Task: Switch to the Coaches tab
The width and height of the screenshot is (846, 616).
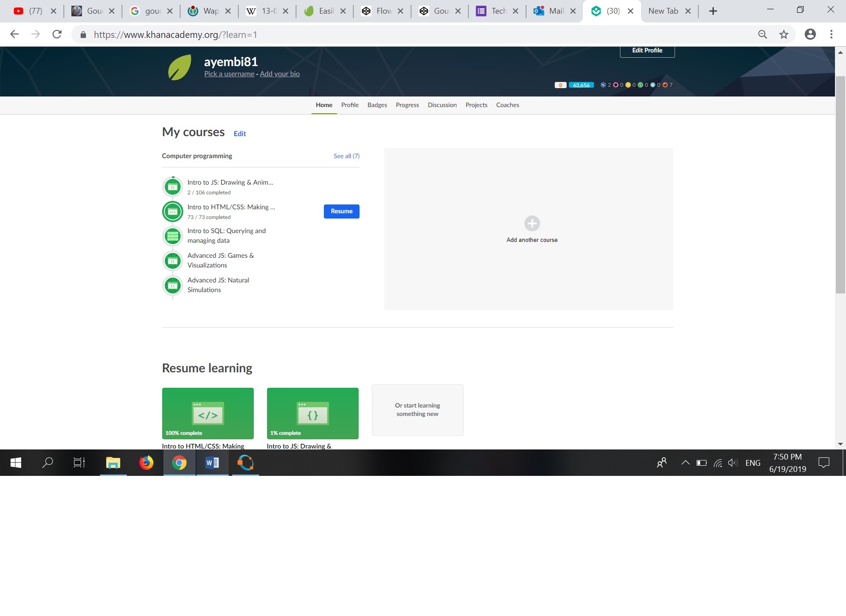Action: click(508, 105)
